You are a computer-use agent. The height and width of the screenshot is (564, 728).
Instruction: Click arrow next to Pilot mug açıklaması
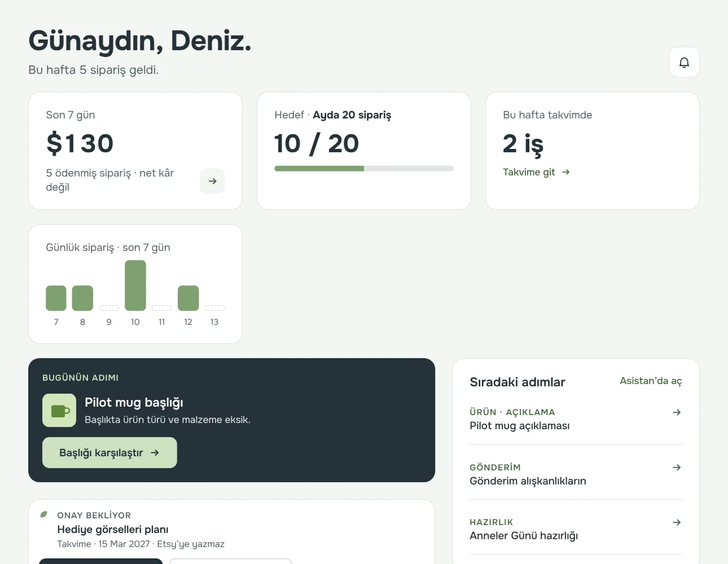pos(677,412)
